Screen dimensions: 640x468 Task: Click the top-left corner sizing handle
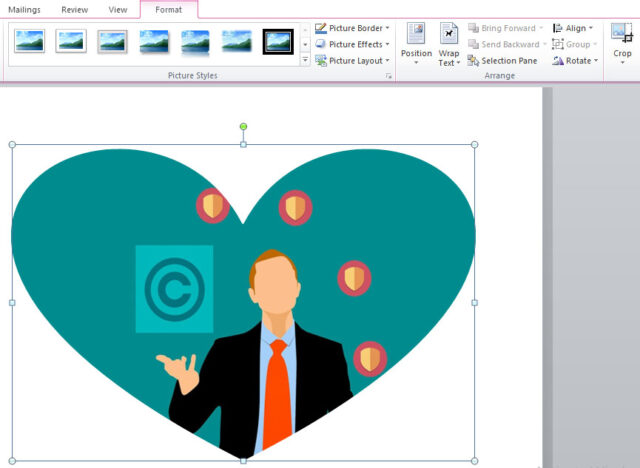point(12,144)
